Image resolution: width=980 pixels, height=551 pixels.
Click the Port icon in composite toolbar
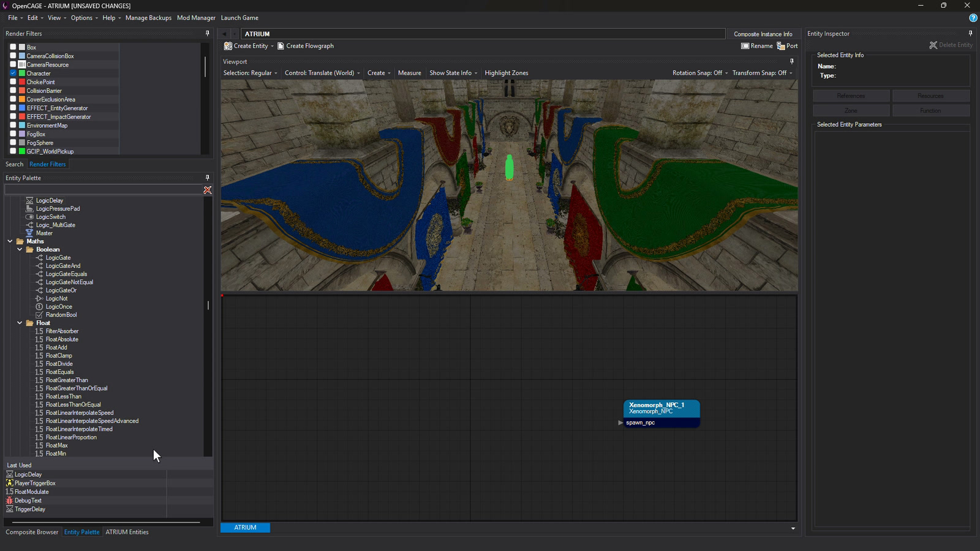coord(781,46)
